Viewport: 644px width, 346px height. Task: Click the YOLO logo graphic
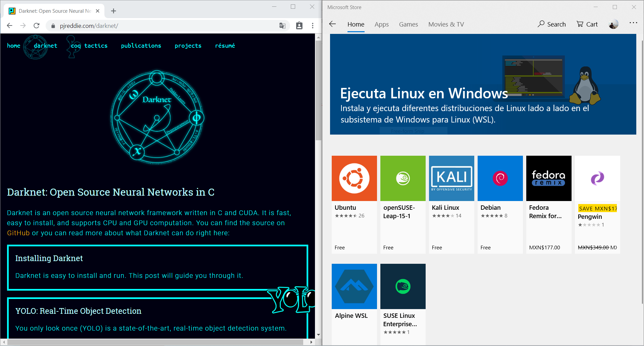pos(291,299)
